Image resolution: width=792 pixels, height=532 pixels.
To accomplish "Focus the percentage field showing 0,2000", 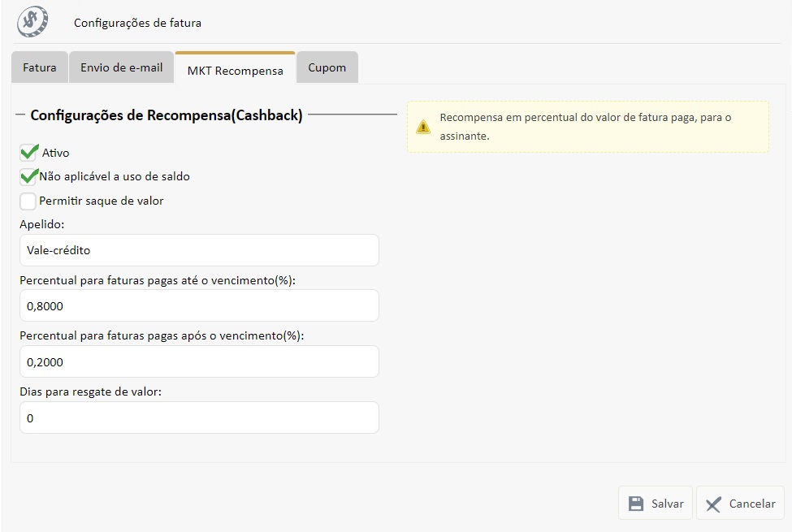I will coord(199,361).
